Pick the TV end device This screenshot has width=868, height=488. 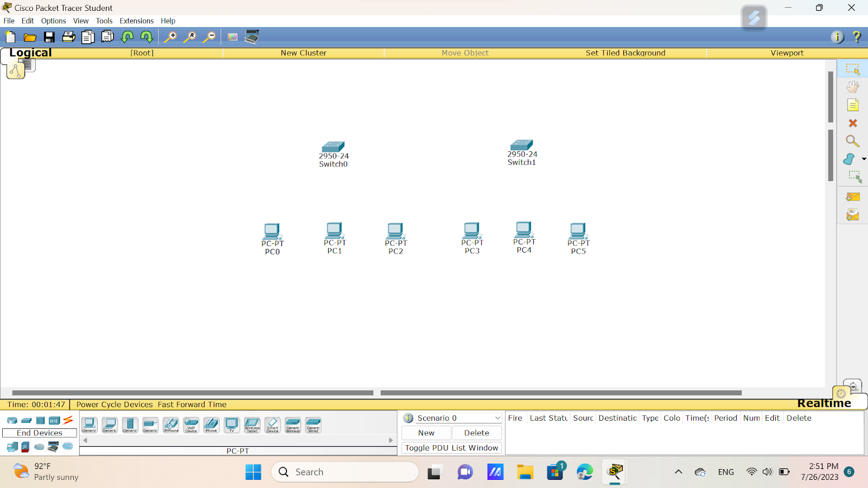[x=232, y=425]
